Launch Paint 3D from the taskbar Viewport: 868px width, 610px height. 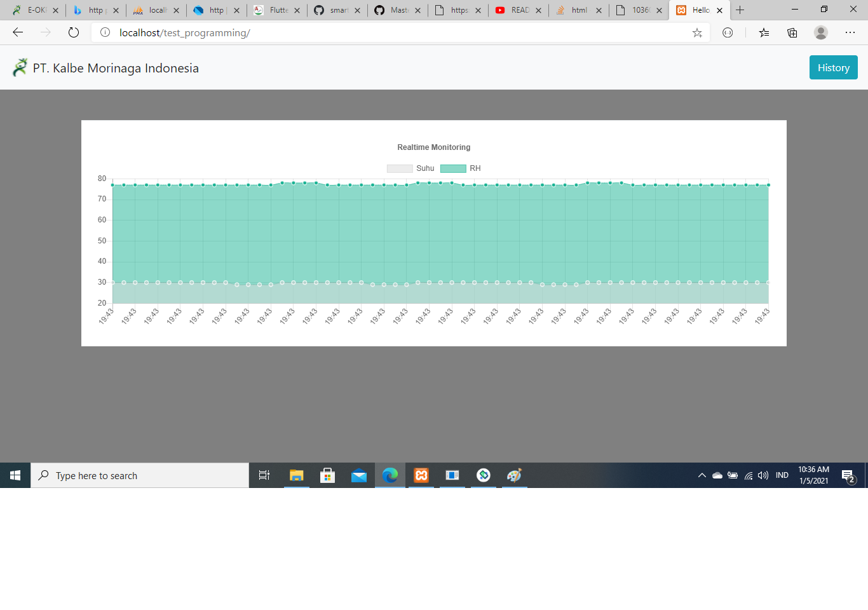tap(514, 475)
